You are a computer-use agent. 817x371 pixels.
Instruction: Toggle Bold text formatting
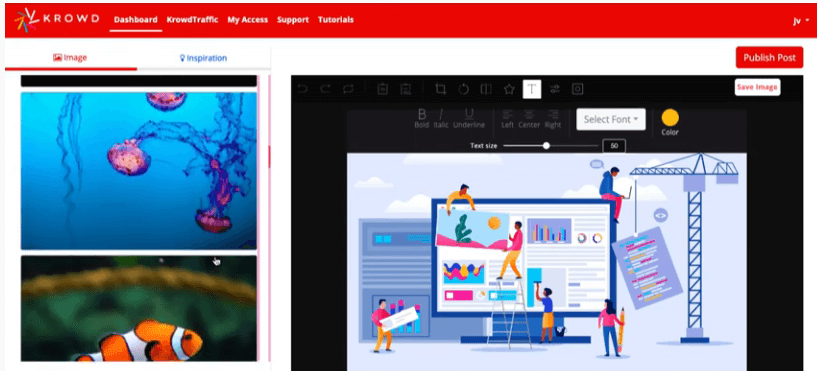[422, 118]
